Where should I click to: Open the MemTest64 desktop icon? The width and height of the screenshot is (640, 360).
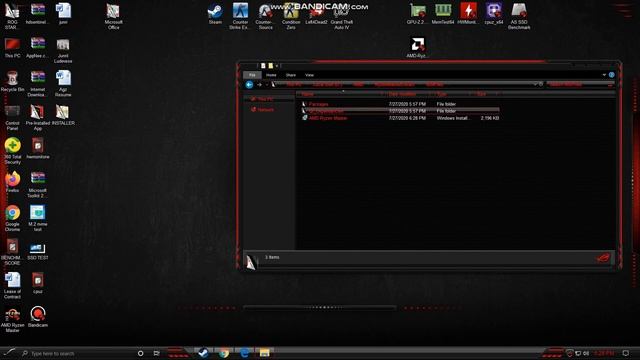[x=443, y=14]
